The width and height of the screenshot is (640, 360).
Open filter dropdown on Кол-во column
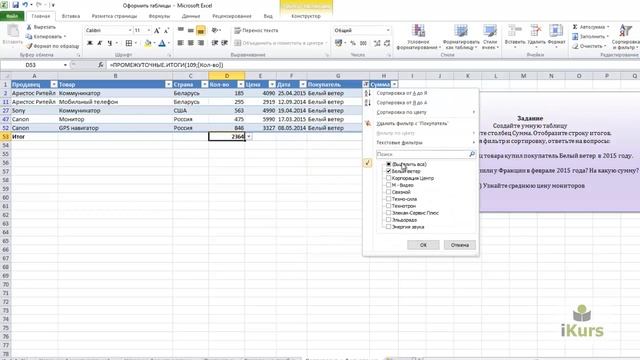point(240,84)
